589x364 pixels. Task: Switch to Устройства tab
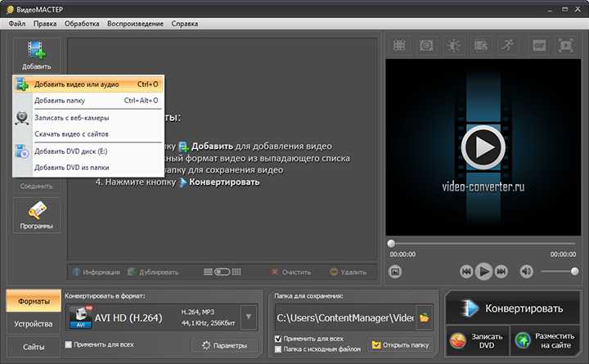click(34, 324)
